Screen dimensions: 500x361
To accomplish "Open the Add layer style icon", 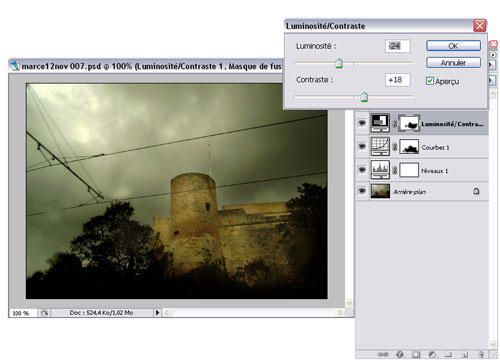I will pos(400,354).
